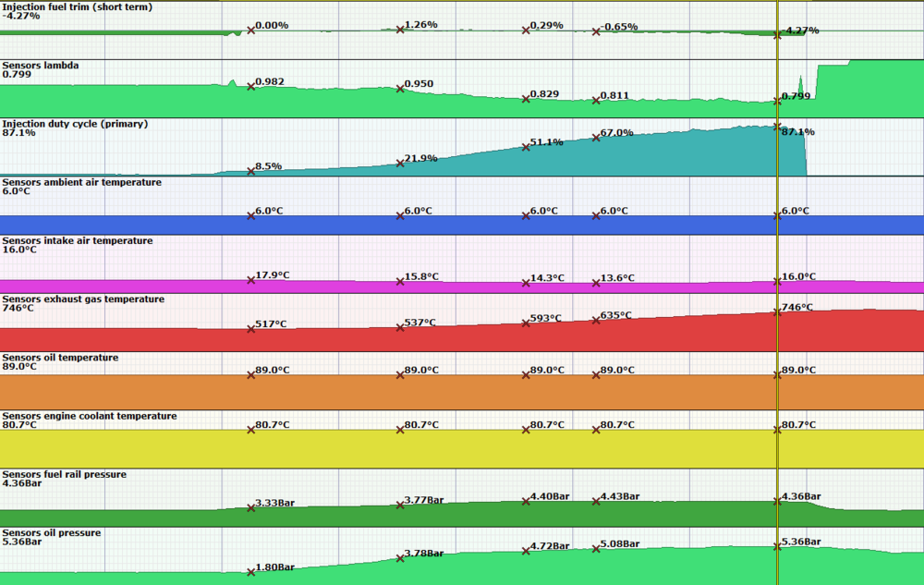Click the 517°C exhaust gas marker

[x=251, y=329]
